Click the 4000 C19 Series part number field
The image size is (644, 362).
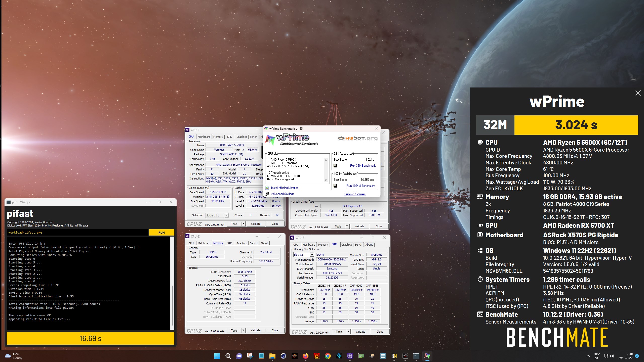pos(332,273)
